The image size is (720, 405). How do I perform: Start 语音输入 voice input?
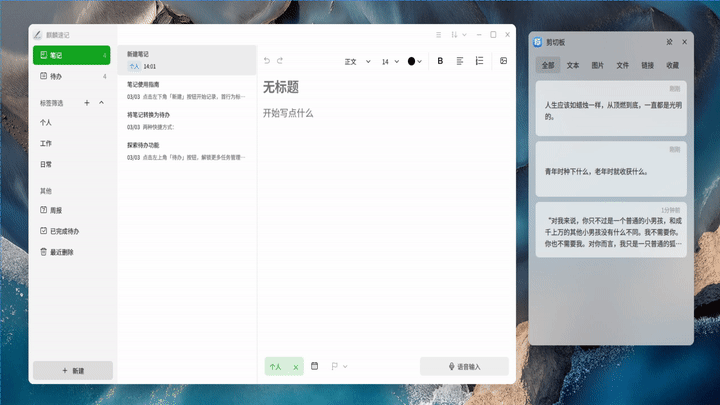(464, 366)
